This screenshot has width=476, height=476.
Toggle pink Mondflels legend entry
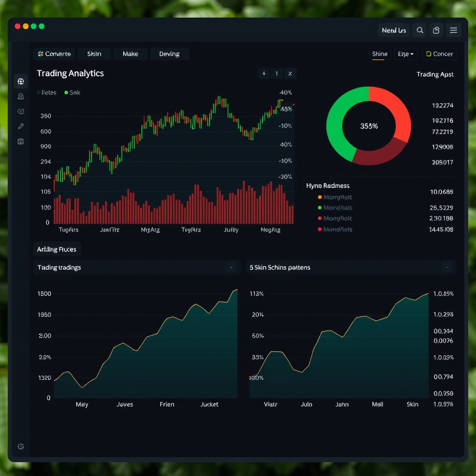coord(335,229)
